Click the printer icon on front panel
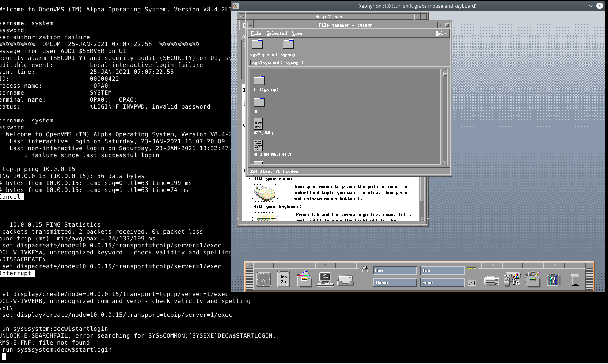This screenshot has height=364, width=608. point(491,280)
